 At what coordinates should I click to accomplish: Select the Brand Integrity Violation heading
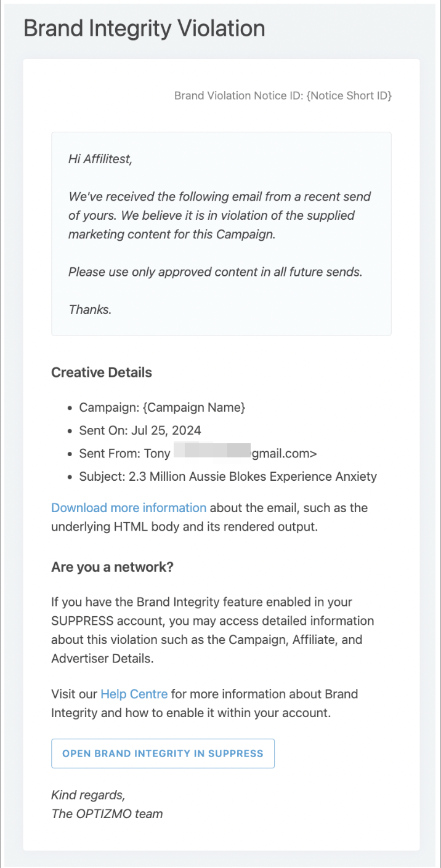(x=144, y=28)
